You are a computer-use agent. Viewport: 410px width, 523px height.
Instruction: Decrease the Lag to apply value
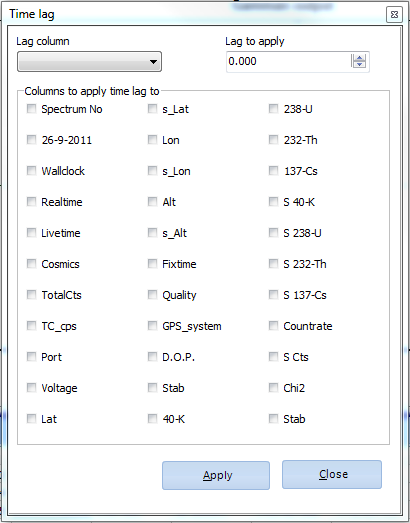[x=359, y=64]
